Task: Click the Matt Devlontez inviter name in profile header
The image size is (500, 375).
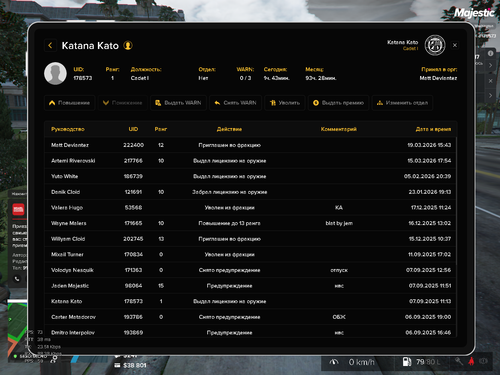Action: click(438, 78)
